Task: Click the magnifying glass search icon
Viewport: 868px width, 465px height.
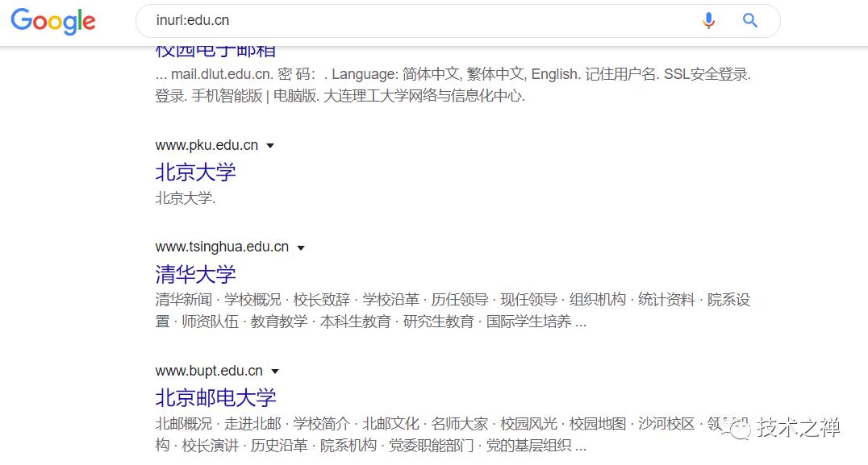Action: (x=749, y=21)
